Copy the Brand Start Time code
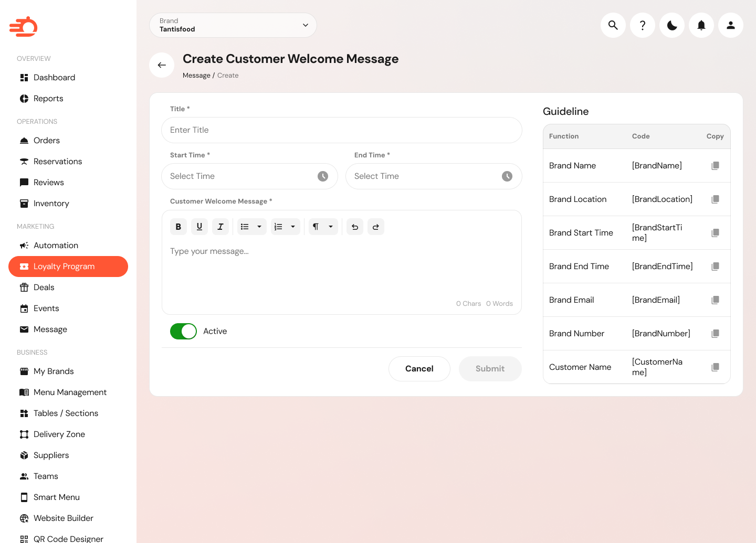The image size is (756, 543). point(715,233)
